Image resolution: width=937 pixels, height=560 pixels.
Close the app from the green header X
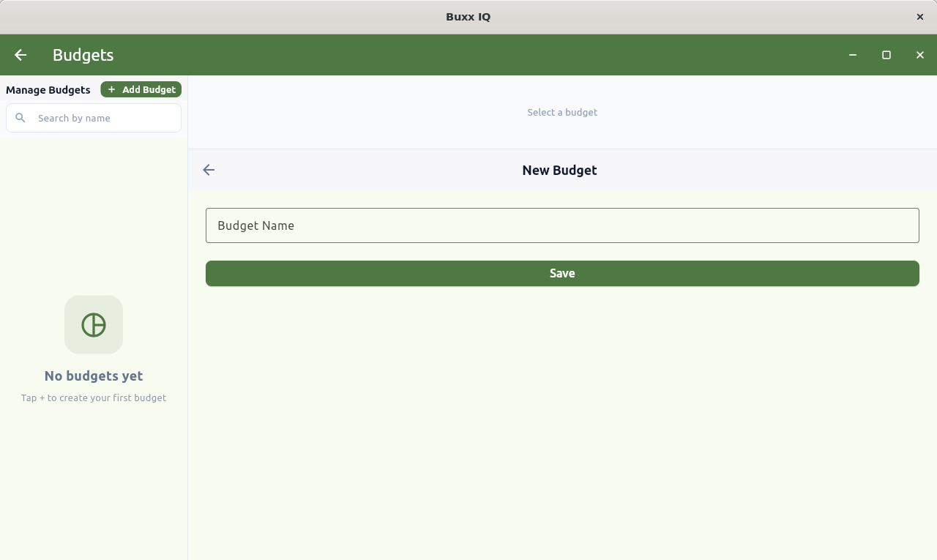pos(920,55)
